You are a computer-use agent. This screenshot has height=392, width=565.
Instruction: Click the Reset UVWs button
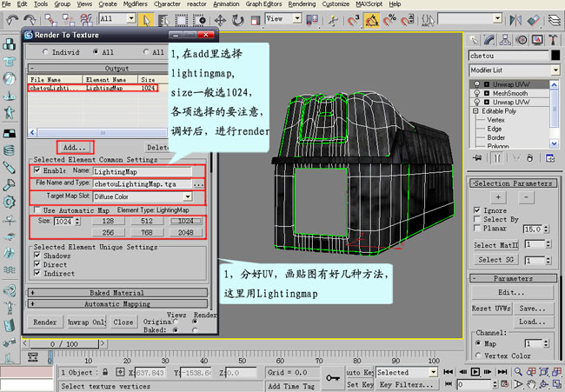pos(491,309)
